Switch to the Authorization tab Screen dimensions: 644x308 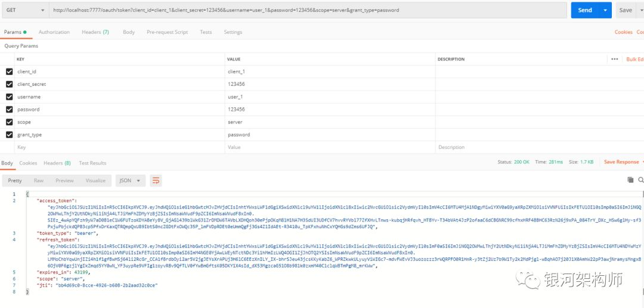[x=54, y=32]
